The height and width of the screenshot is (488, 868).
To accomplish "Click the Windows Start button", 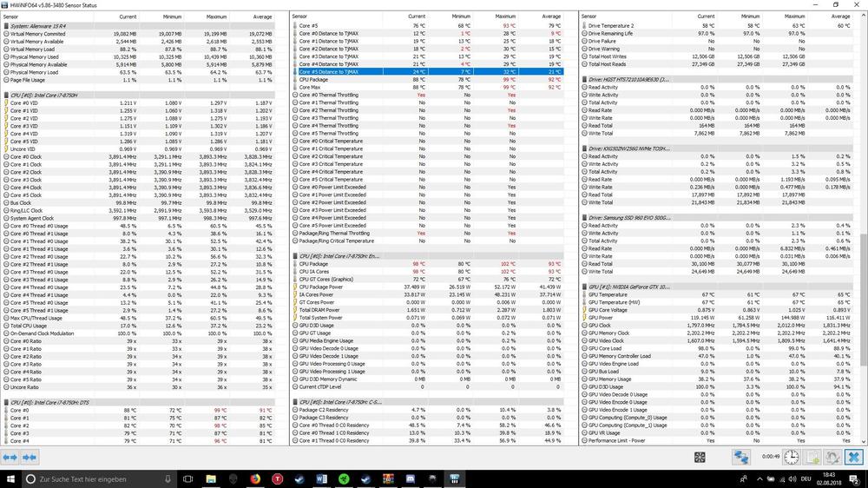I will pos(10,478).
